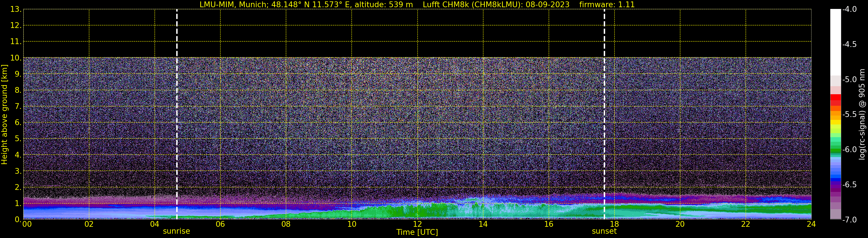Click the dashed white sunrise marker line
This screenshot has width=868, height=238.
(177, 114)
